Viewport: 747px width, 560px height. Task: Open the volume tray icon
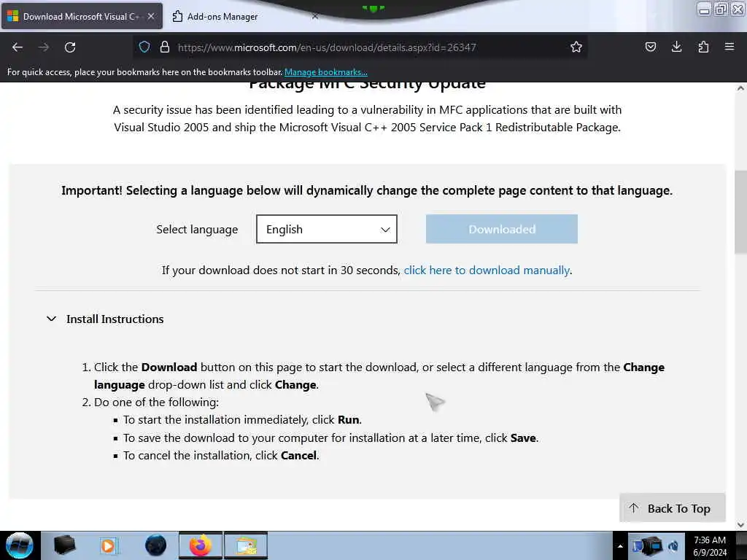coord(673,546)
